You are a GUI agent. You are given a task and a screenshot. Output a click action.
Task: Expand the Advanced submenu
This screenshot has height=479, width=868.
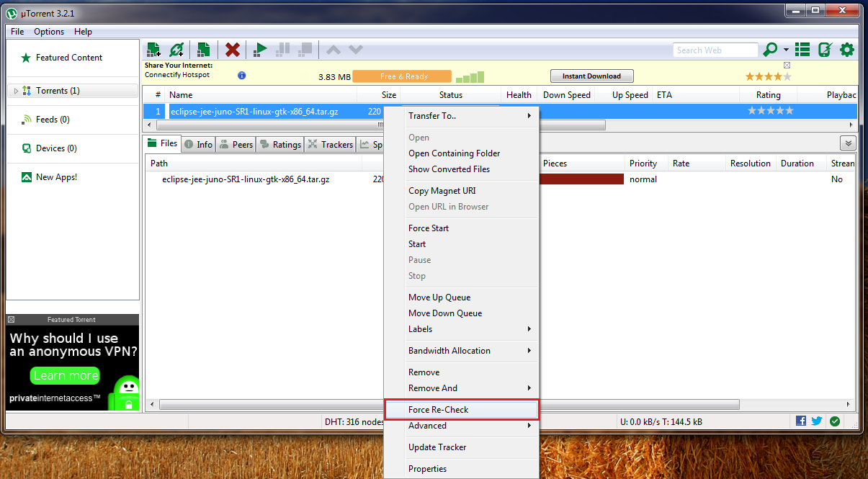[x=461, y=426]
